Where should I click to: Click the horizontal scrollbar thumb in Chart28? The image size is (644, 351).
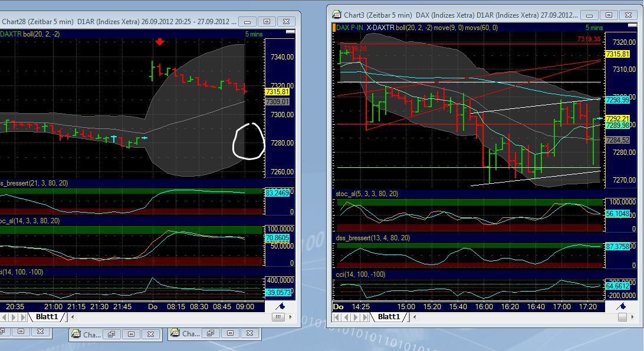[x=278, y=317]
